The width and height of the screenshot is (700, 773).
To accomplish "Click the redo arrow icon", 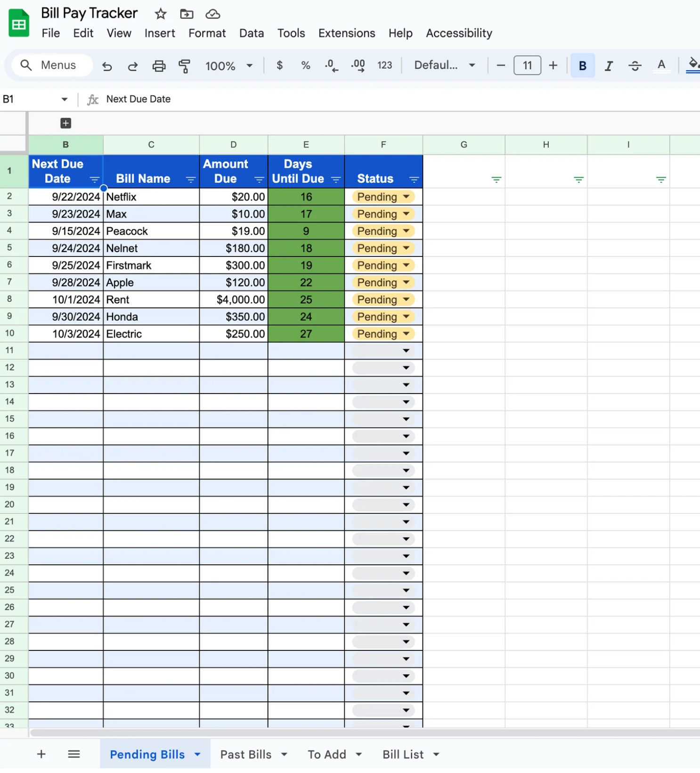I will pyautogui.click(x=133, y=66).
